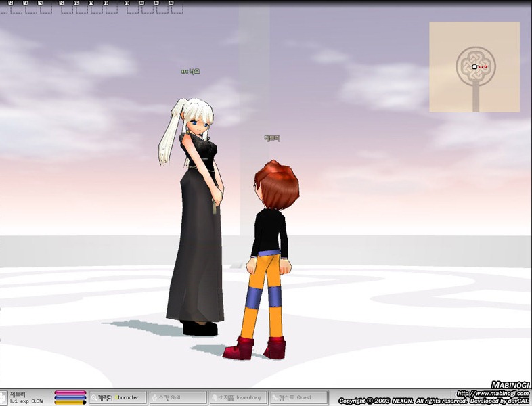Click the white player marker on minimap
The width and height of the screenshot is (532, 406).
click(x=474, y=67)
